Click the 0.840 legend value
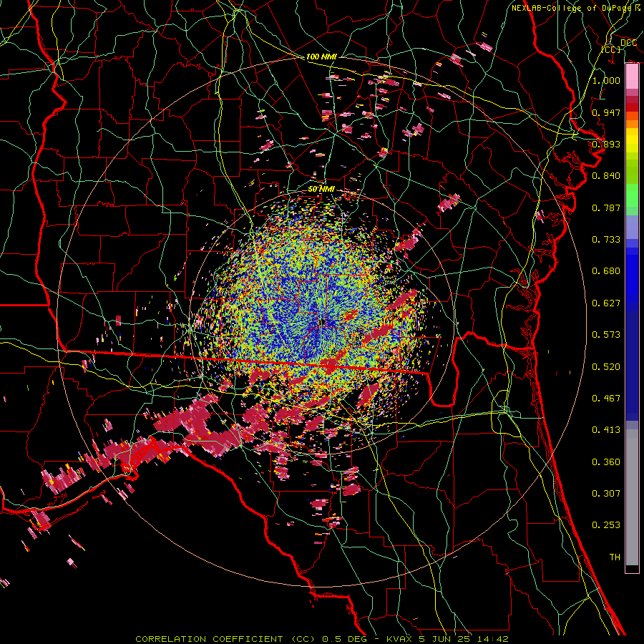 coord(606,175)
